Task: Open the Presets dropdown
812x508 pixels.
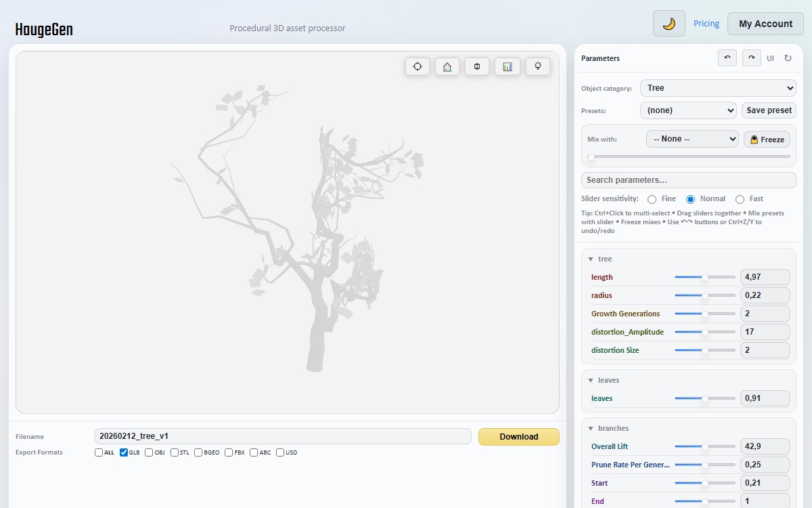Action: tap(687, 110)
